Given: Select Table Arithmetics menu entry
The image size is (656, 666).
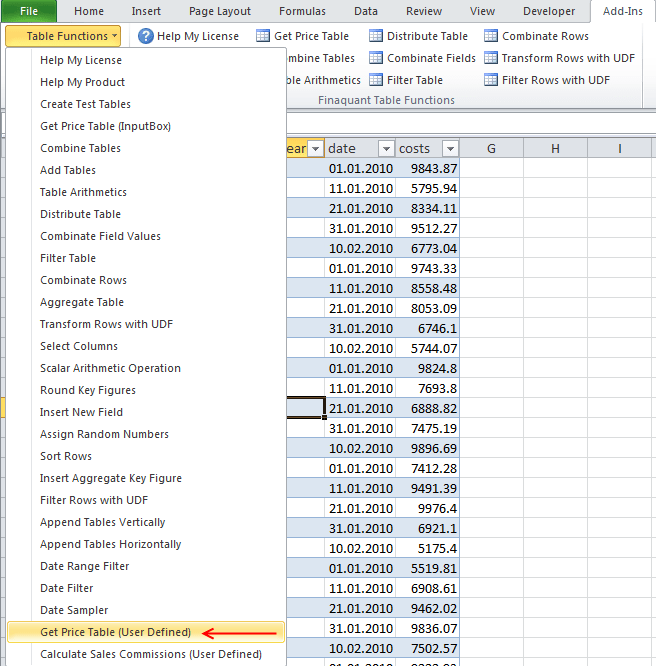Looking at the screenshot, I should (146, 192).
